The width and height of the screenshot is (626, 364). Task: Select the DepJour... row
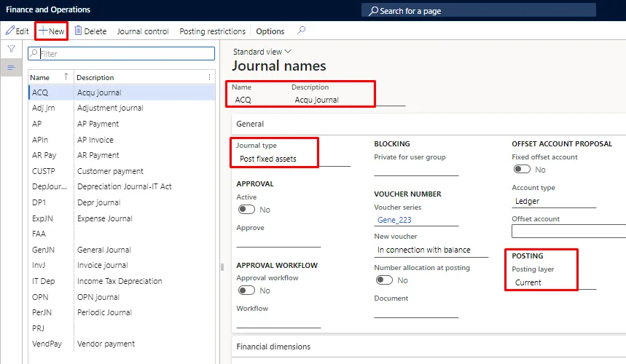[x=122, y=186]
